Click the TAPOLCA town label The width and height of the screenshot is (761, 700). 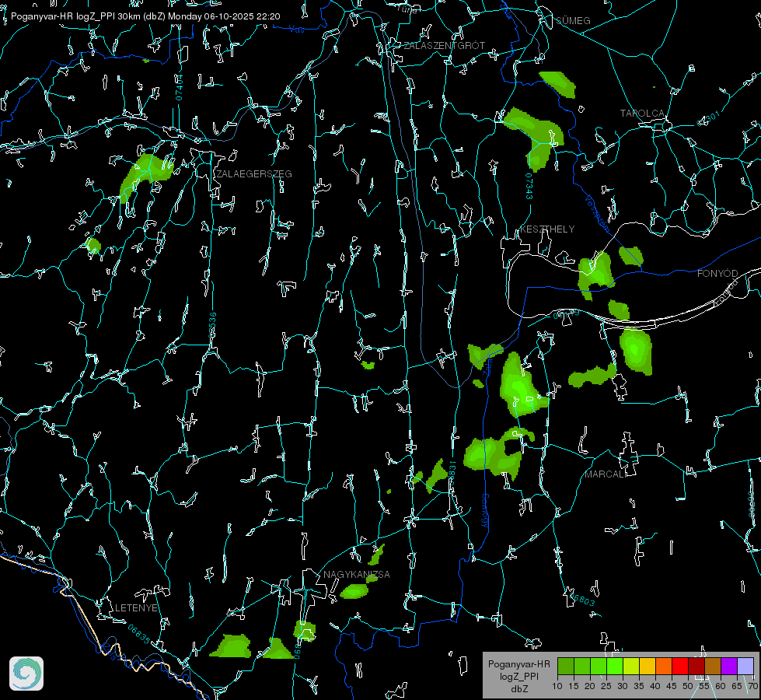coord(642,114)
